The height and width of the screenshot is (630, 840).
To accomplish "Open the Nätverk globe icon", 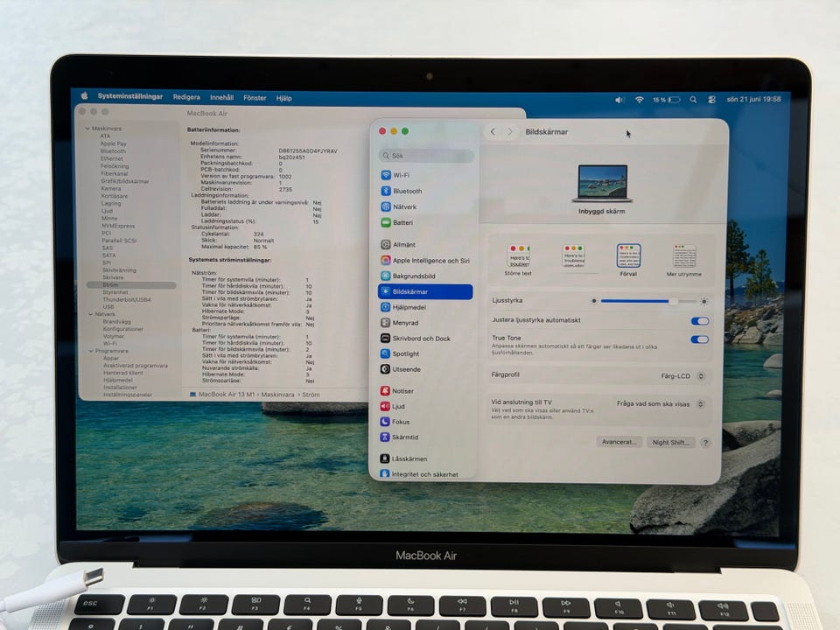I will coord(386,206).
